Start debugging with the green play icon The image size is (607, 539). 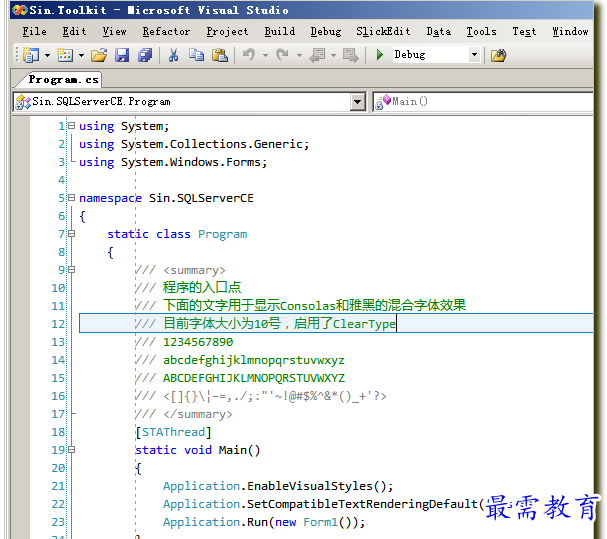tap(380, 55)
